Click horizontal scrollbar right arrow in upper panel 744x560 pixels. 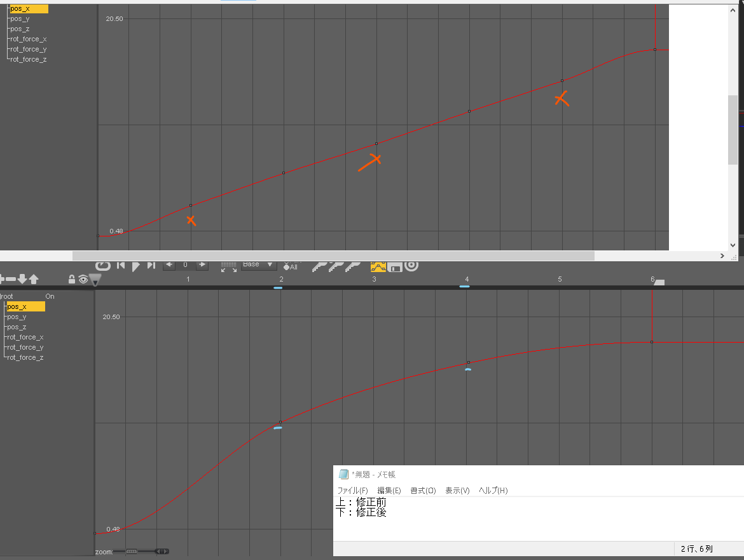pyautogui.click(x=722, y=256)
